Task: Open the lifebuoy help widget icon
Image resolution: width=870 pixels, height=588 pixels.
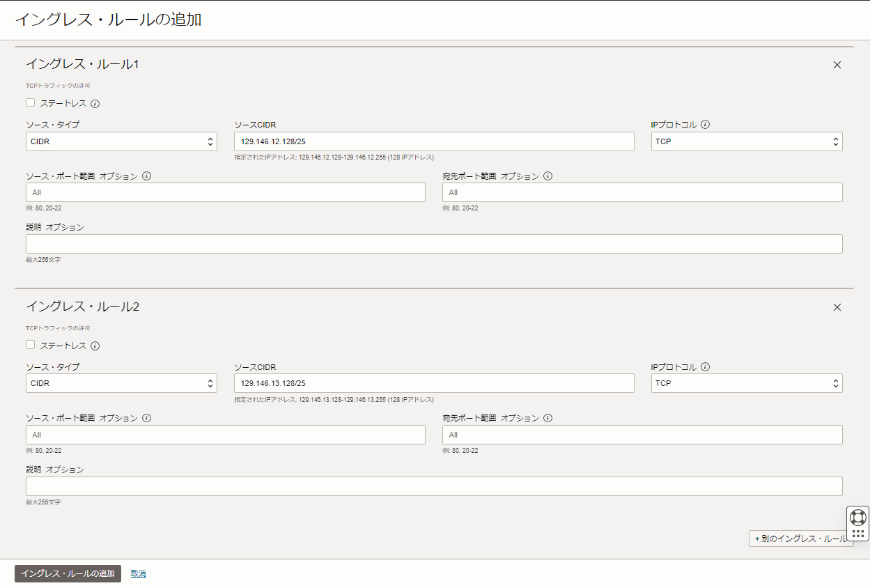Action: pyautogui.click(x=858, y=517)
